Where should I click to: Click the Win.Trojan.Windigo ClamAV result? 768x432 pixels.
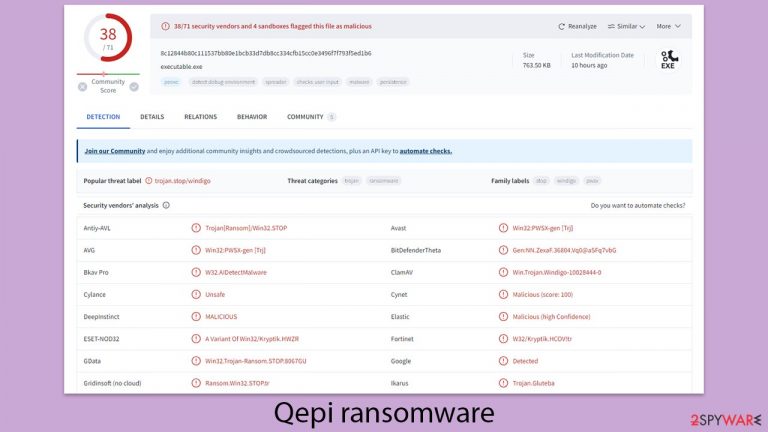tap(556, 272)
